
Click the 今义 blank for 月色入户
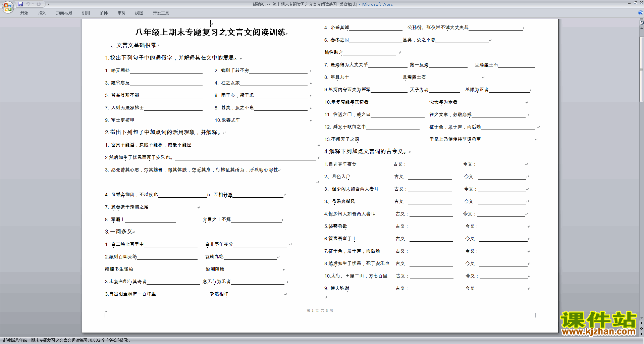(502, 177)
